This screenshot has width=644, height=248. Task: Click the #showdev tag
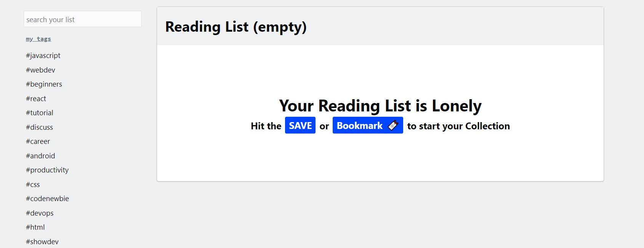coord(42,241)
